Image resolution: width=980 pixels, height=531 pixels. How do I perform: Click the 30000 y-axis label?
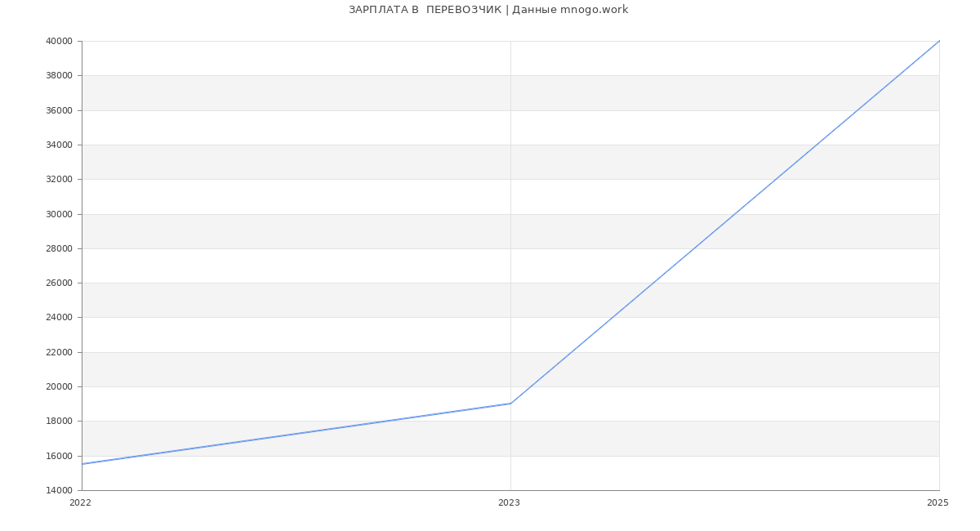click(x=59, y=214)
